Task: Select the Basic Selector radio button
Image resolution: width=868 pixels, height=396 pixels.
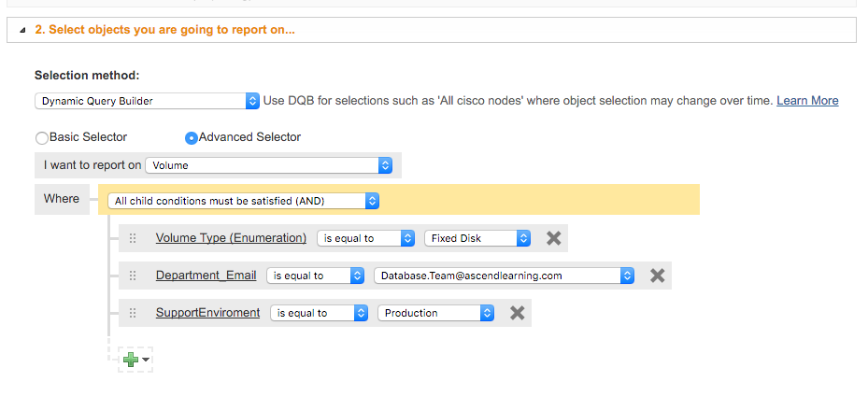Action: click(x=42, y=138)
